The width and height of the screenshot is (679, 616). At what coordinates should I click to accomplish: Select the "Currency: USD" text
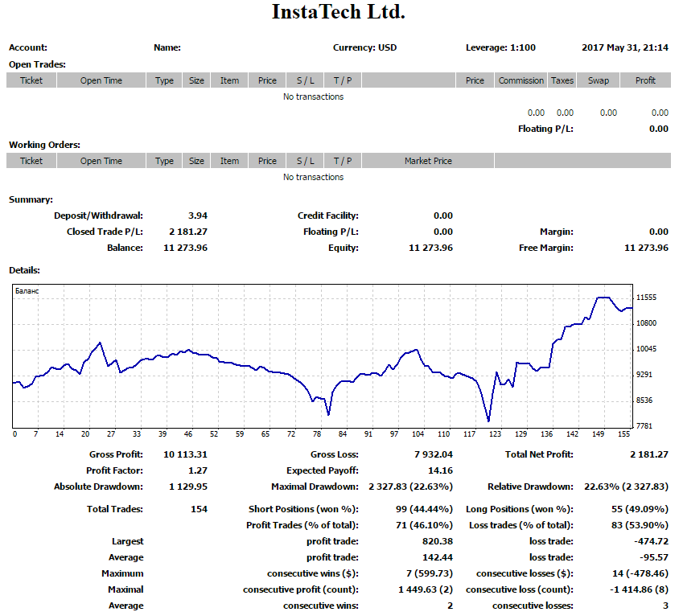coord(364,47)
